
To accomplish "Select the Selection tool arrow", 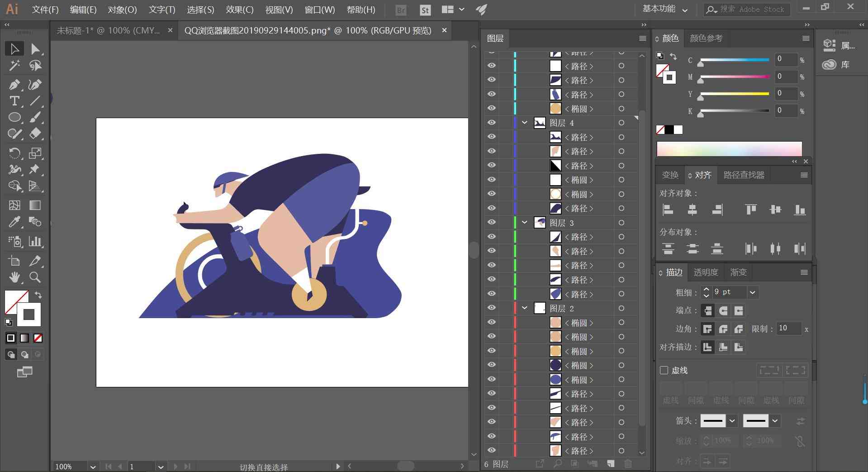I will pos(14,49).
